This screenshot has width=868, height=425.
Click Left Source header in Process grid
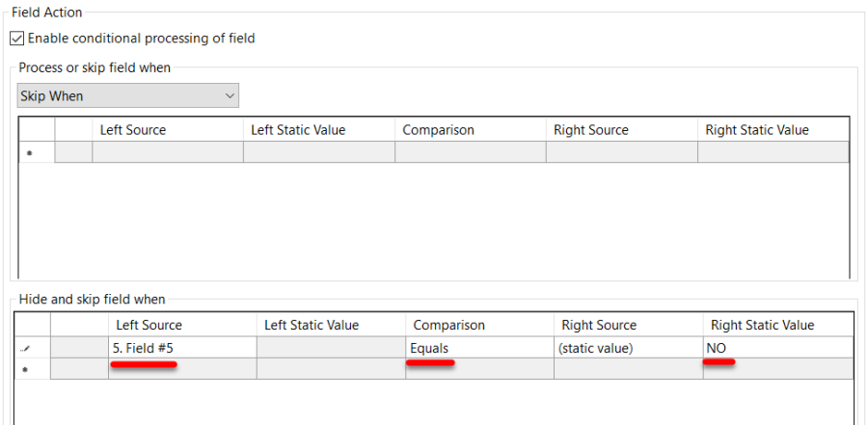pos(168,130)
